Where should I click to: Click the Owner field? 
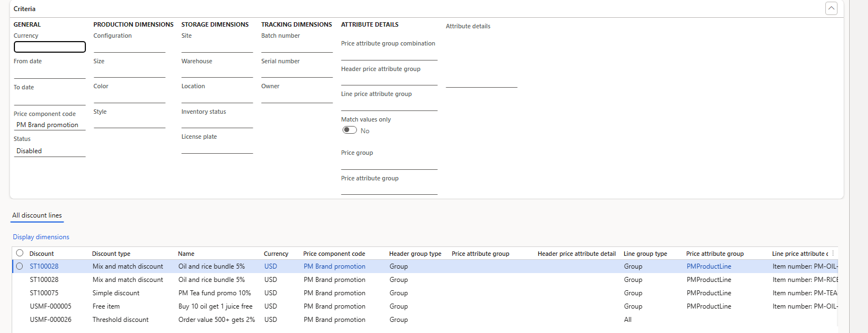pos(297,97)
